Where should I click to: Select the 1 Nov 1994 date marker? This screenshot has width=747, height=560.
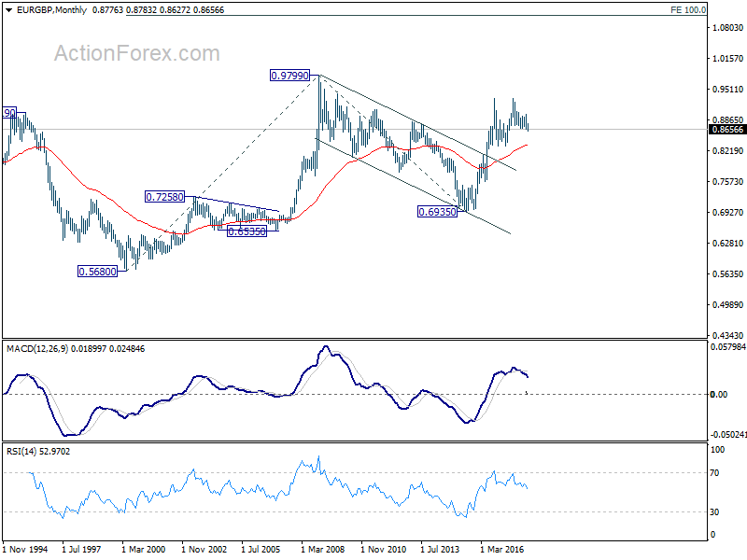click(x=25, y=549)
